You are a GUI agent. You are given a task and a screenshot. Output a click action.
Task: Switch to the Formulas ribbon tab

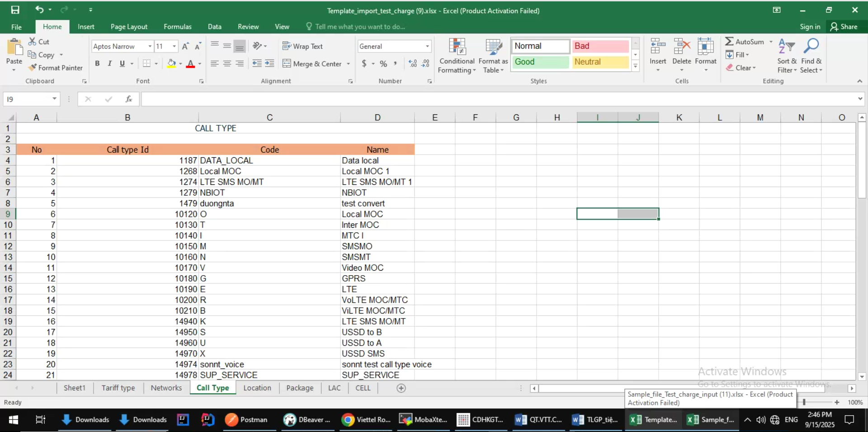177,27
